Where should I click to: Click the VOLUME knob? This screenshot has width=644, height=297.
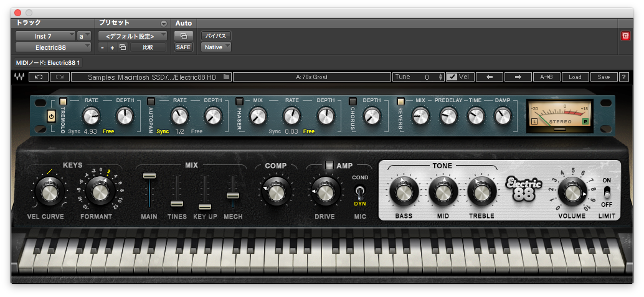572,192
